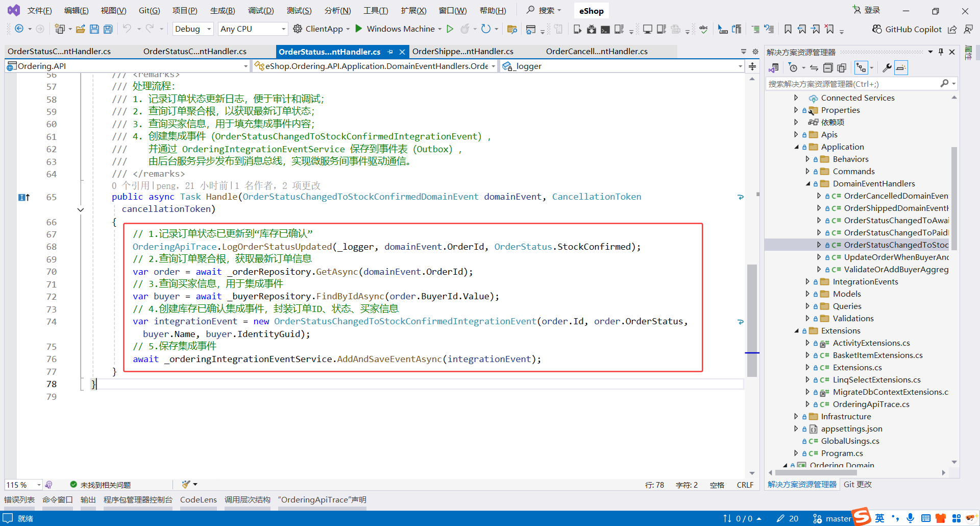Toggle Solution Explorer nested view button
This screenshot has width=980, height=526.
[861, 68]
